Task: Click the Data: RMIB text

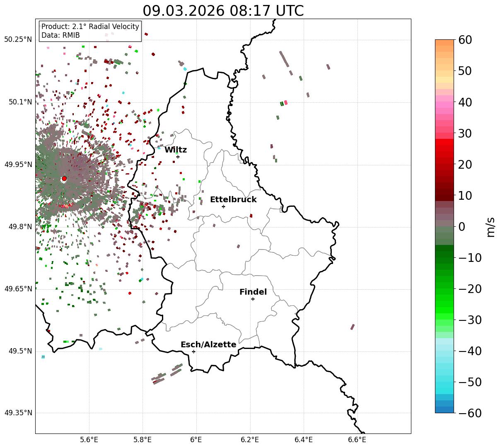Action: point(60,35)
